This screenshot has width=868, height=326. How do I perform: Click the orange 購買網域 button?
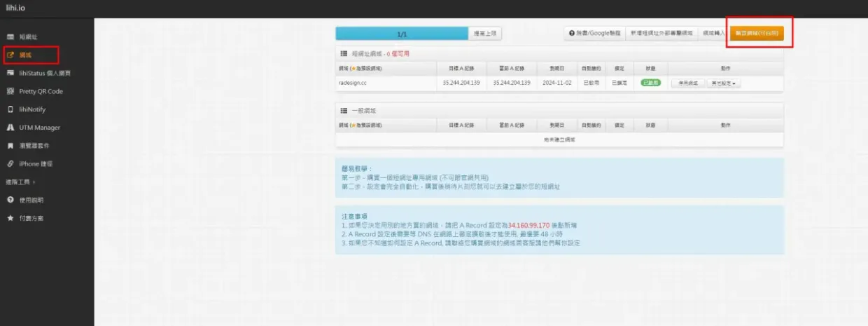click(x=757, y=33)
